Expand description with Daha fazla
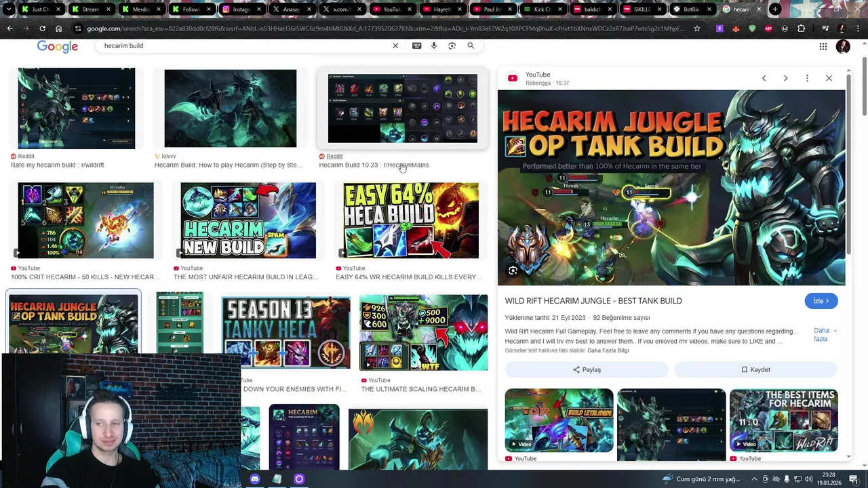 (825, 335)
